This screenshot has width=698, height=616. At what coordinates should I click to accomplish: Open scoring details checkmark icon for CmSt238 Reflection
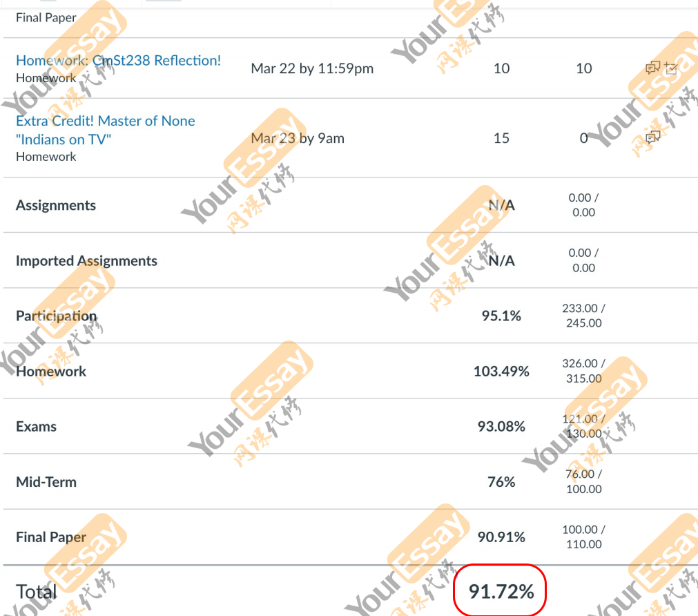click(671, 68)
